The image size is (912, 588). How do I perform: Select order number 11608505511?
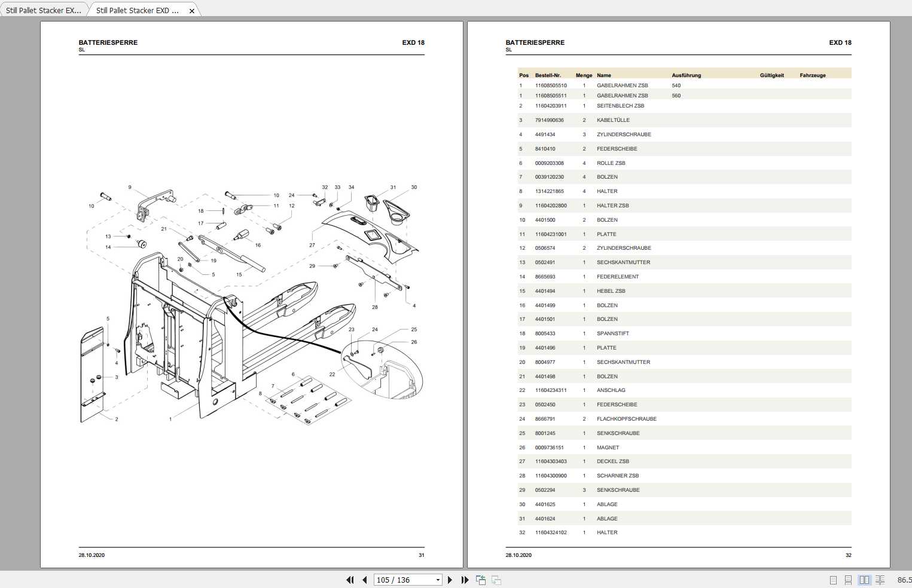point(551,96)
